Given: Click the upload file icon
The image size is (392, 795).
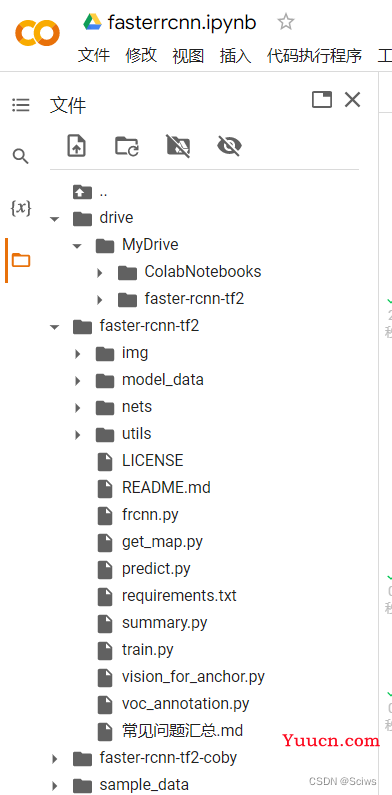Looking at the screenshot, I should tap(77, 146).
